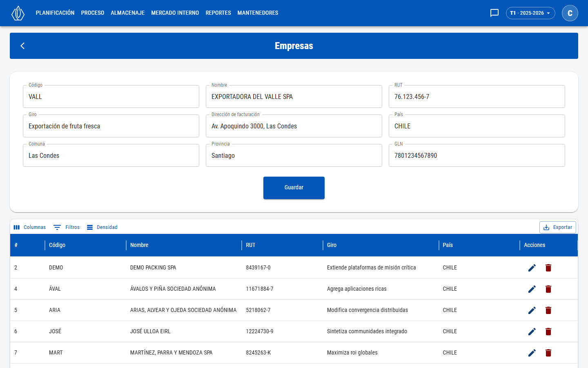588x368 pixels.
Task: Delete the DEMO PACKING SPA row
Action: (x=548, y=268)
